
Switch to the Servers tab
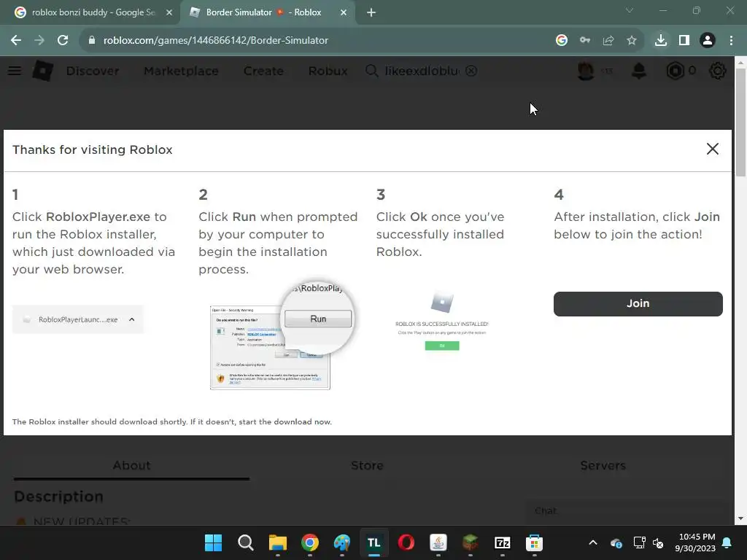point(603,465)
